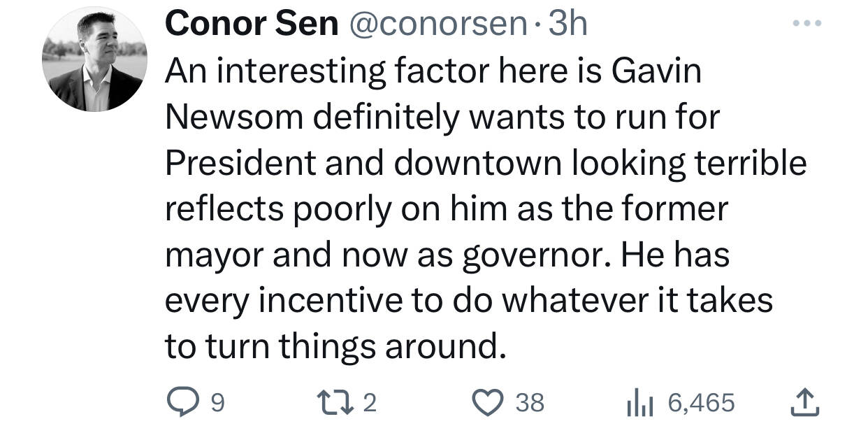
Task: Click the retweet count of 2
Action: pyautogui.click(x=370, y=403)
